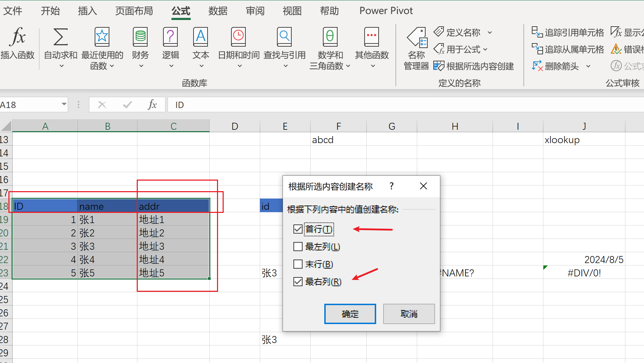Click Trace Precedents (追踪引用单元格)
The height and width of the screenshot is (363, 644).
[568, 32]
